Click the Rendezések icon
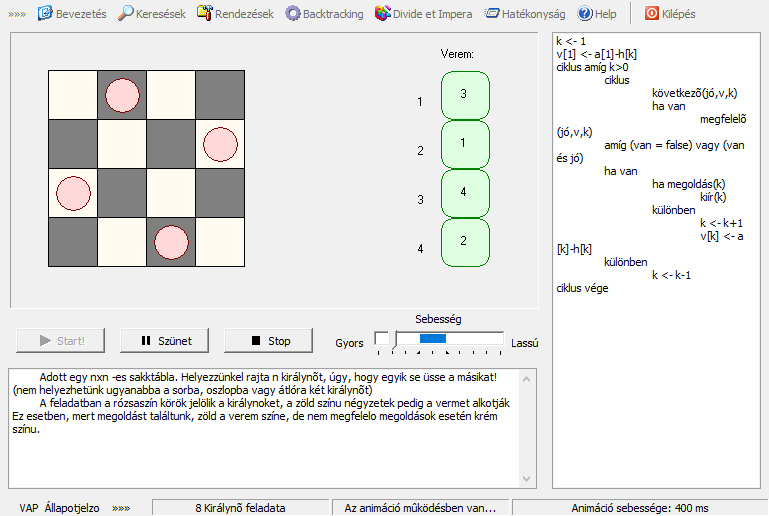 click(x=205, y=13)
